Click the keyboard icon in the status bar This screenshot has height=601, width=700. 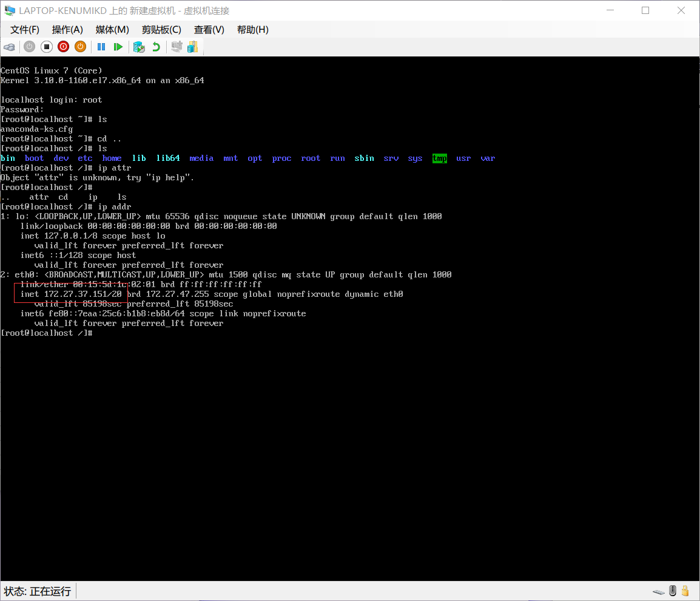[x=659, y=591]
